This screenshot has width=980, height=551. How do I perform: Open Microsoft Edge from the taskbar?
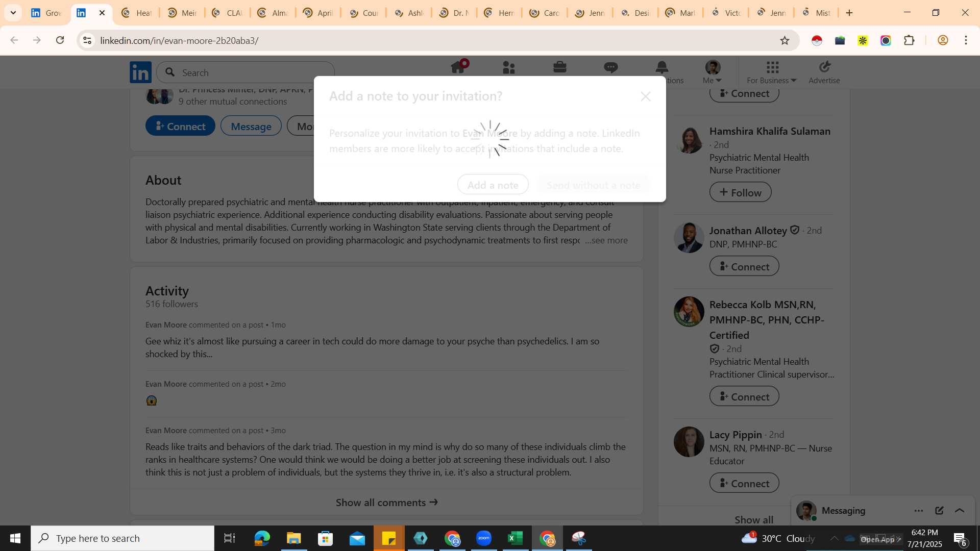click(x=262, y=538)
